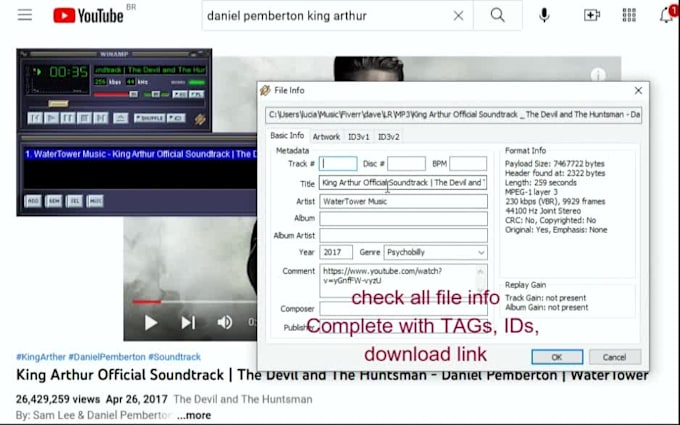680x425 pixels.
Task: Start voice search with the microphone icon
Action: coord(544,16)
